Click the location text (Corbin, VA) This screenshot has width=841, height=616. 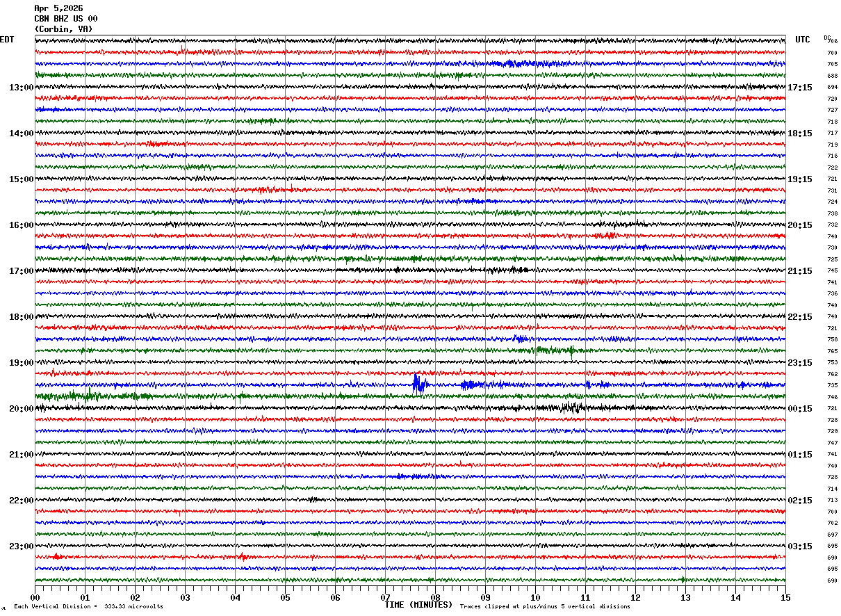pyautogui.click(x=63, y=29)
